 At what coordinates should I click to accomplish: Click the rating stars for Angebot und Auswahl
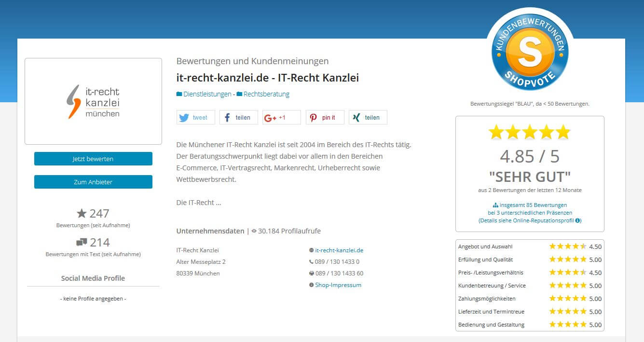568,246
